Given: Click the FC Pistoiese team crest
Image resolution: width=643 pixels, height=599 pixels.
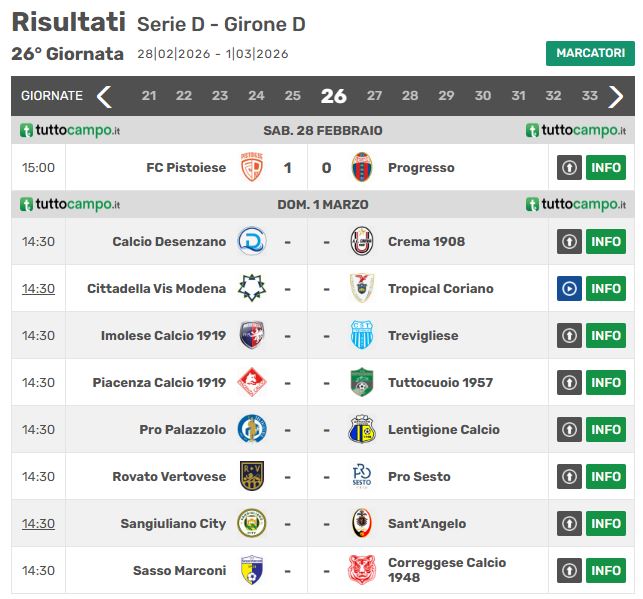Looking at the screenshot, I should coord(252,167).
